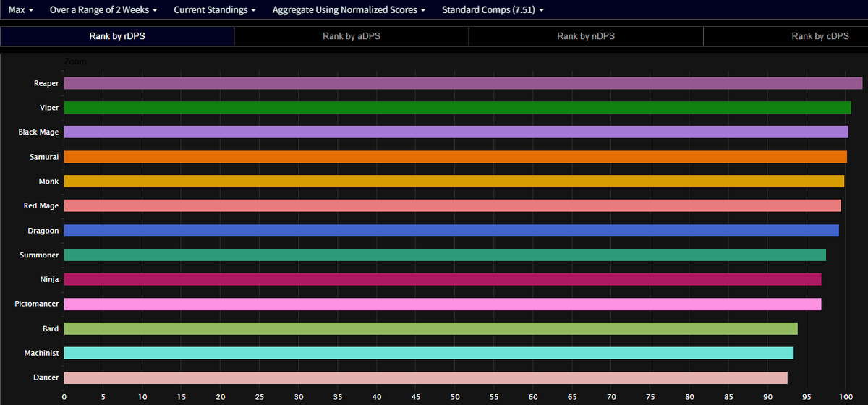The image size is (868, 405).
Task: Click the Dancer pale pink bar
Action: (426, 378)
